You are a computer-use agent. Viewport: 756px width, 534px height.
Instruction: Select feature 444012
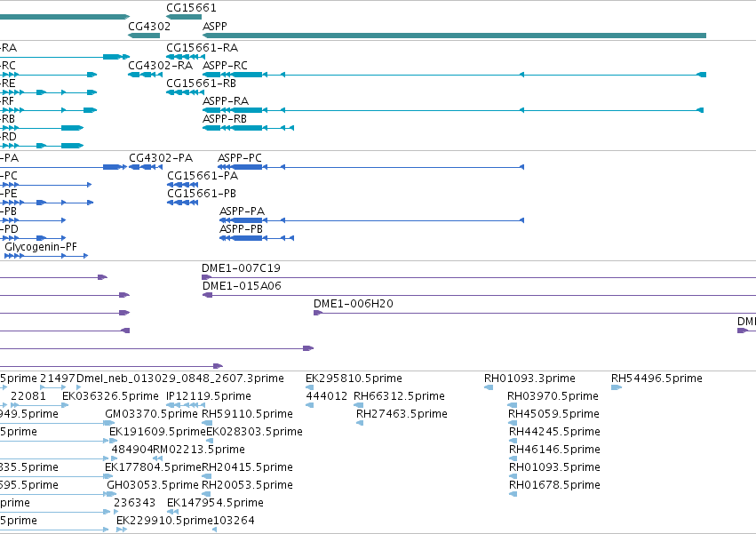coord(326,396)
